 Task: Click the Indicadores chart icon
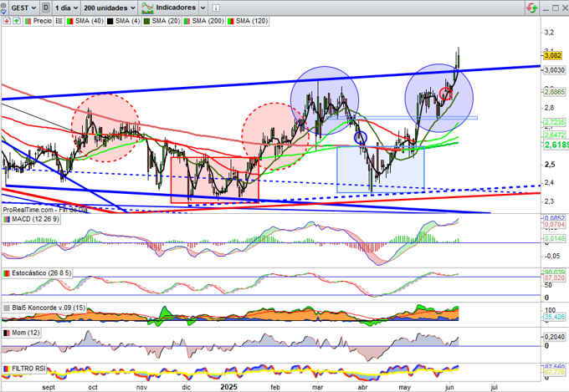pos(147,8)
